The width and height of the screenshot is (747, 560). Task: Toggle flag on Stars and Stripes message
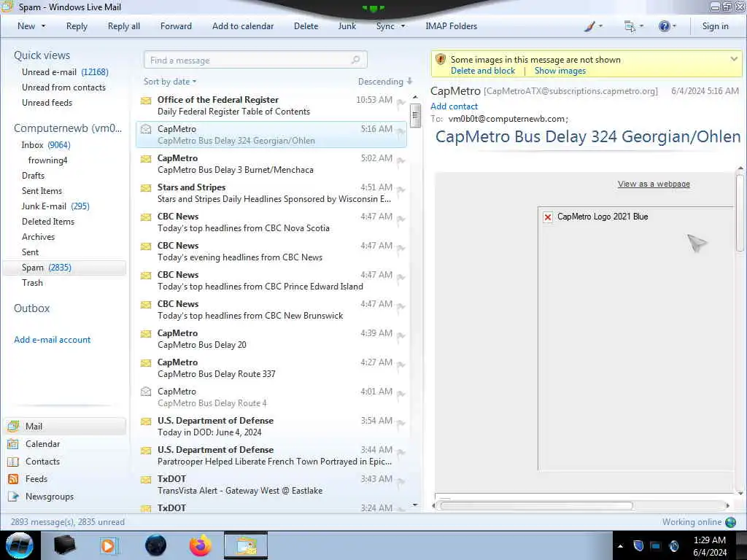coord(401,190)
